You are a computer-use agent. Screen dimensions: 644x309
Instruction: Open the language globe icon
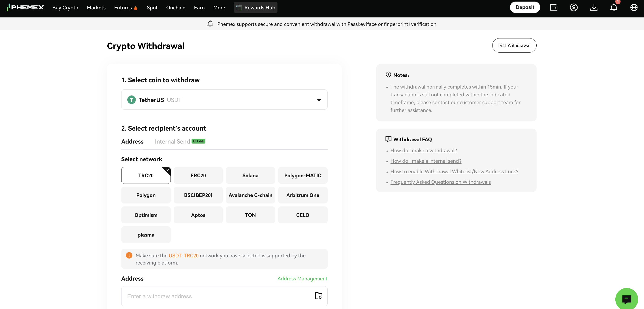(x=634, y=7)
